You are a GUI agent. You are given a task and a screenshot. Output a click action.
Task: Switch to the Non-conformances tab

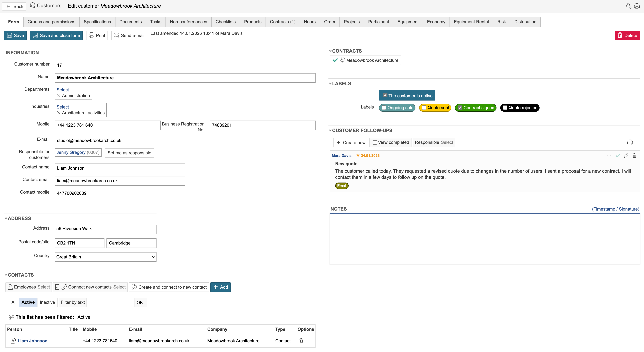click(188, 22)
